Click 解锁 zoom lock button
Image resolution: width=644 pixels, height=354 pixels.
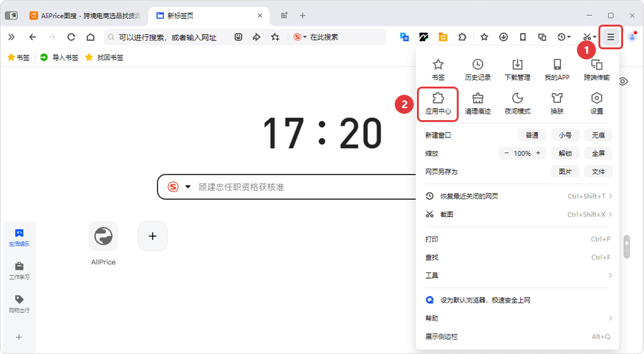pos(565,154)
